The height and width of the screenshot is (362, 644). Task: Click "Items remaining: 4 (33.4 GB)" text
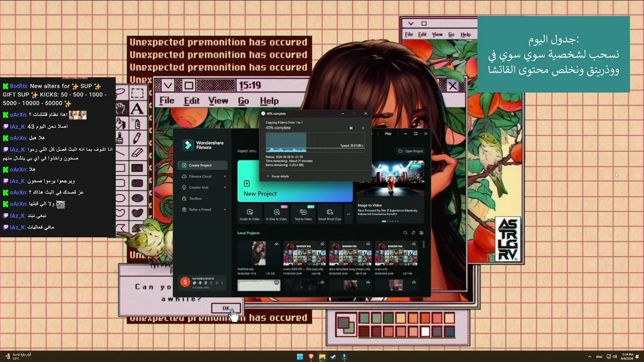[284, 164]
